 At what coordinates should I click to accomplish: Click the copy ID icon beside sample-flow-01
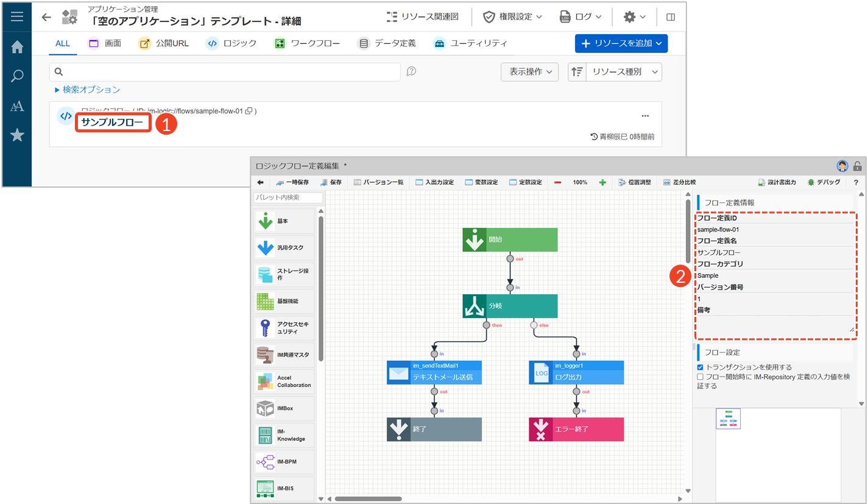point(249,112)
